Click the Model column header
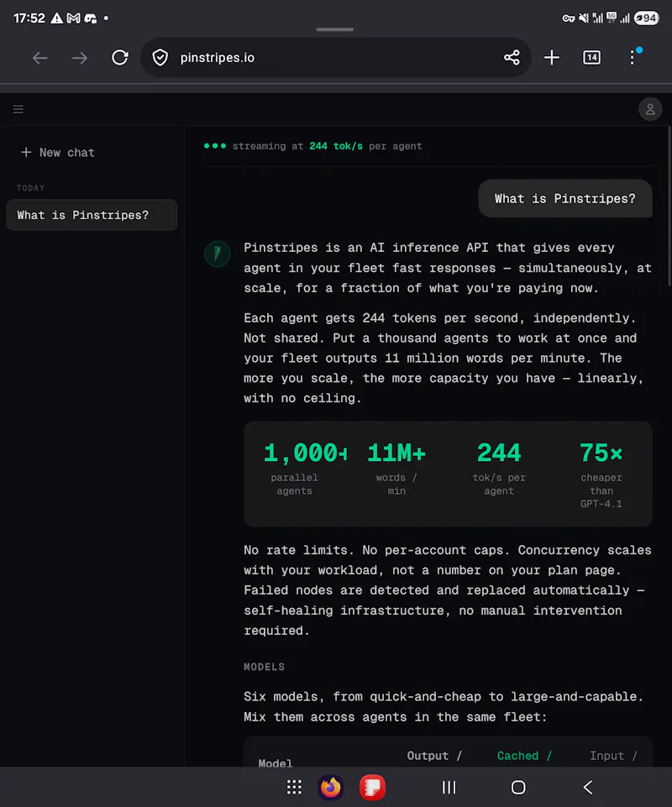The image size is (672, 807). click(275, 763)
